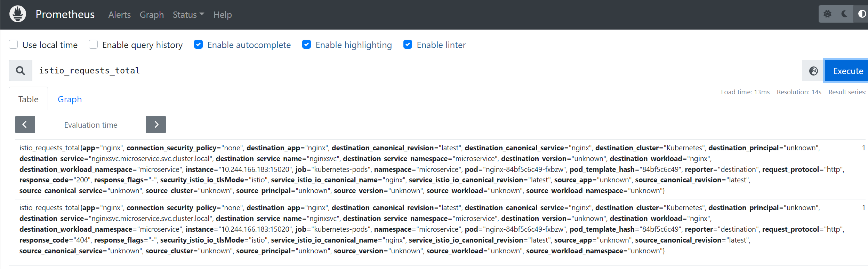Switch to the Graph tab
Image resolution: width=868 pixels, height=269 pixels.
70,99
